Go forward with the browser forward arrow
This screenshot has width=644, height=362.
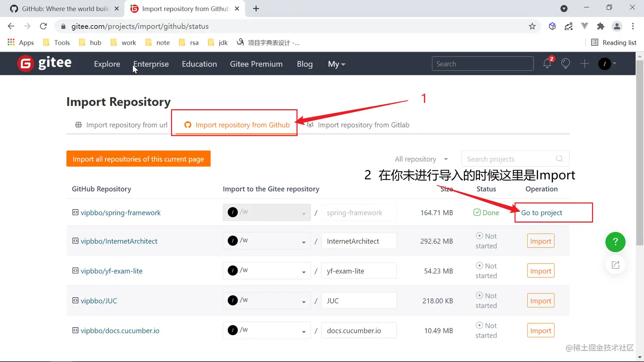27,26
